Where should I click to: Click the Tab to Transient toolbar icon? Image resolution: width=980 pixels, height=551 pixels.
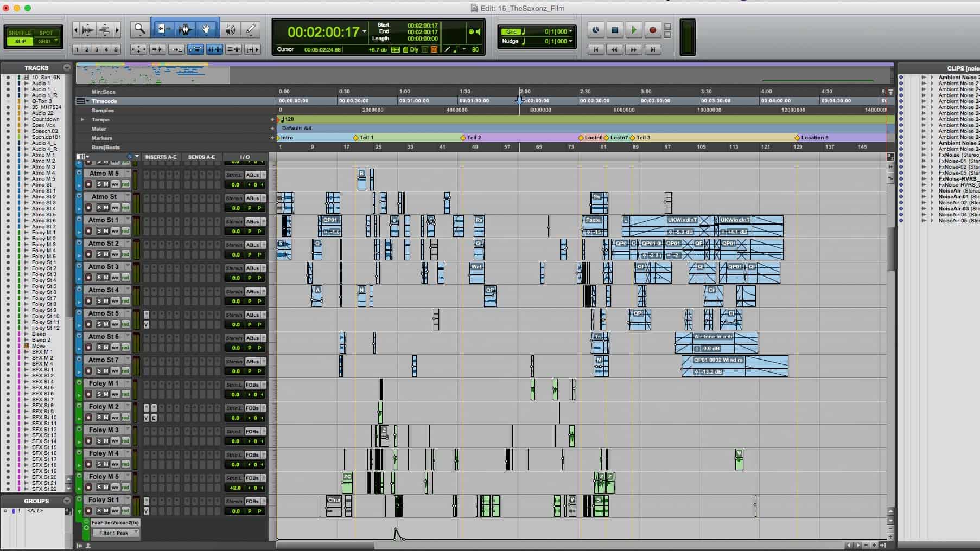point(215,49)
